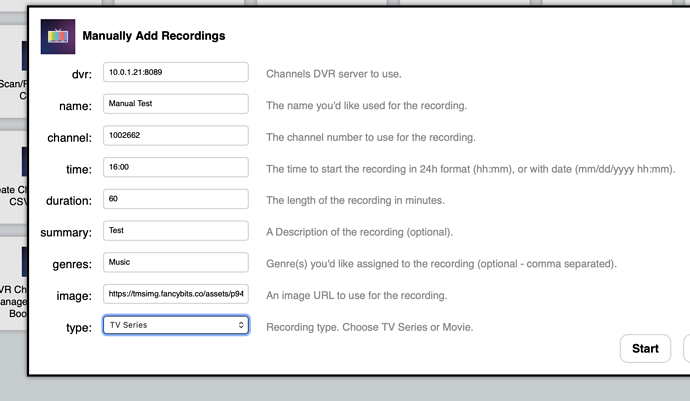Click the up-down arrows on the type selector
This screenshot has height=401, width=690.
point(241,325)
